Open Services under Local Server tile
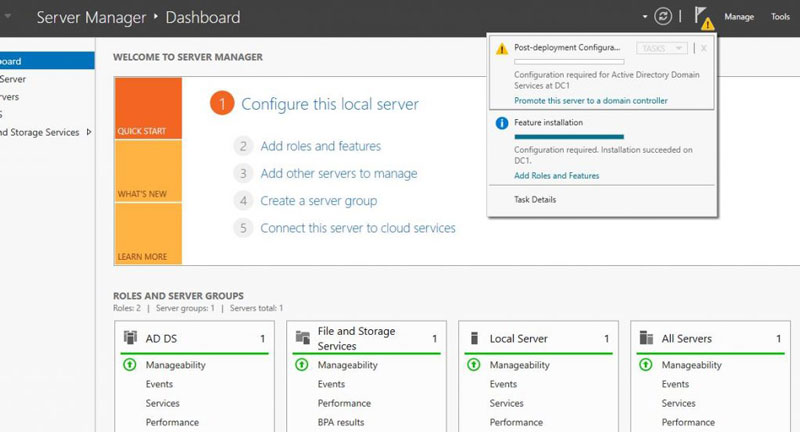 506,403
